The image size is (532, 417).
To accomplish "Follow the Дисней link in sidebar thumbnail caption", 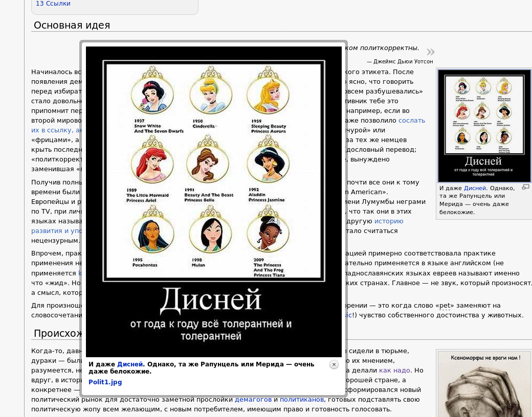I will pos(475,188).
